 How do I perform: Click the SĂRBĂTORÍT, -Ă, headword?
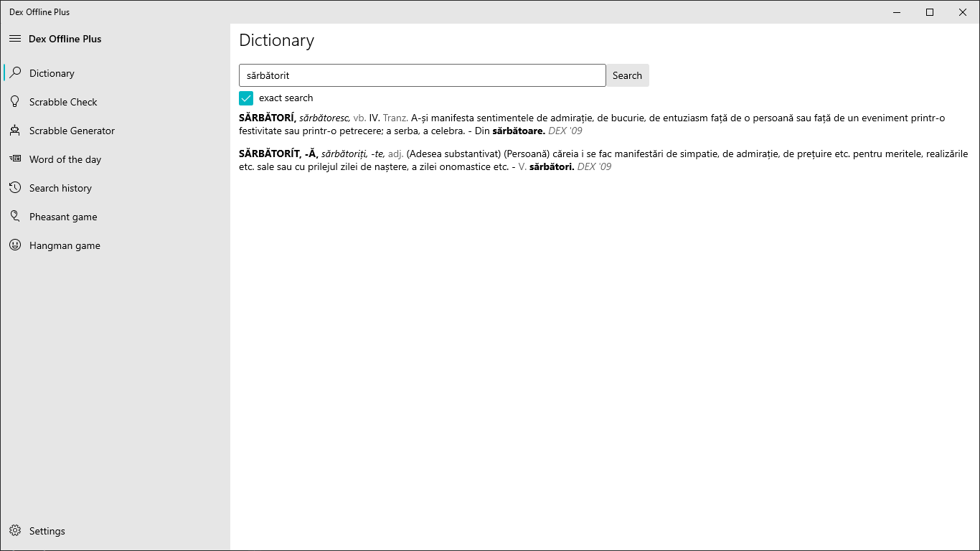[x=279, y=154]
